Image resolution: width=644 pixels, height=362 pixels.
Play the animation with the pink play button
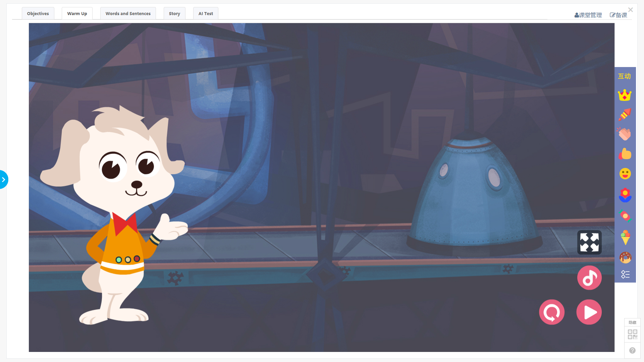tap(589, 312)
